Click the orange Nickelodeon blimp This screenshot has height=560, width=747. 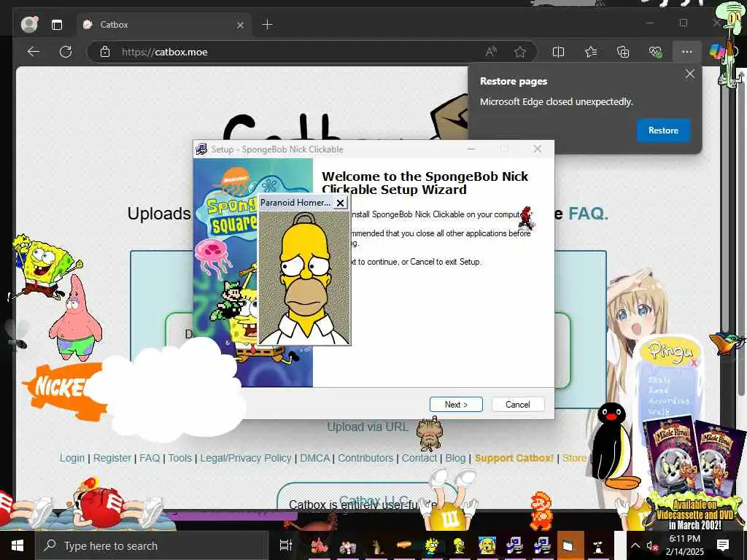click(64, 391)
